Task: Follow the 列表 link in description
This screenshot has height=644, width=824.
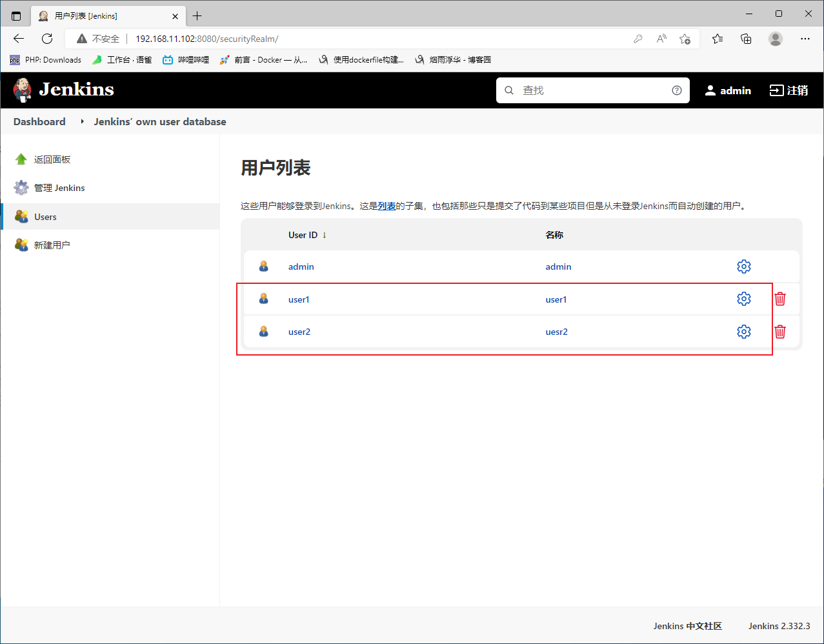Action: pyautogui.click(x=387, y=206)
